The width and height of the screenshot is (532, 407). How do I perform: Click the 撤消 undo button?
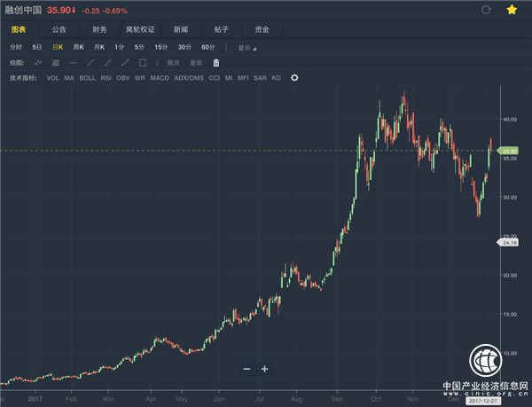coord(173,63)
